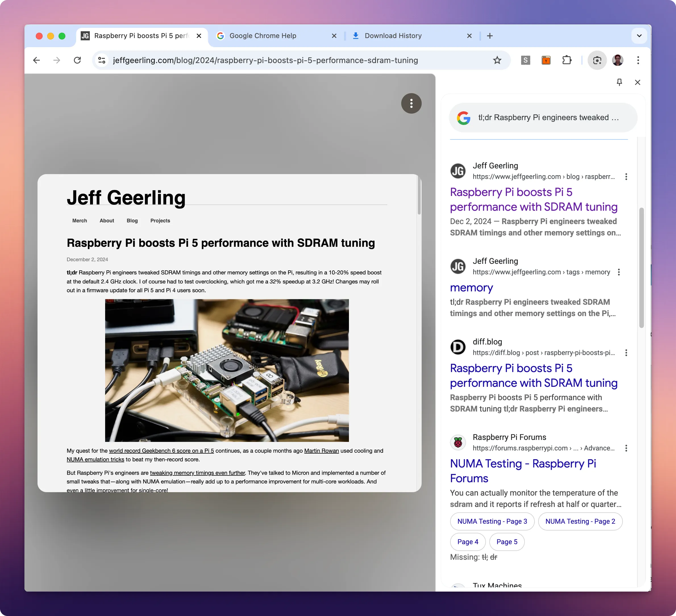Click the Page 5 chip
The height and width of the screenshot is (616, 676).
click(507, 542)
